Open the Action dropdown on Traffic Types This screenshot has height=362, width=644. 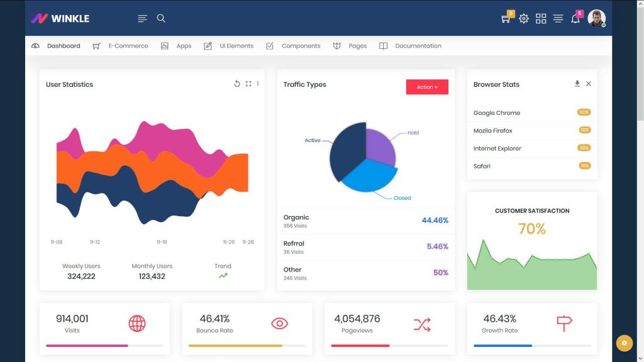(427, 87)
